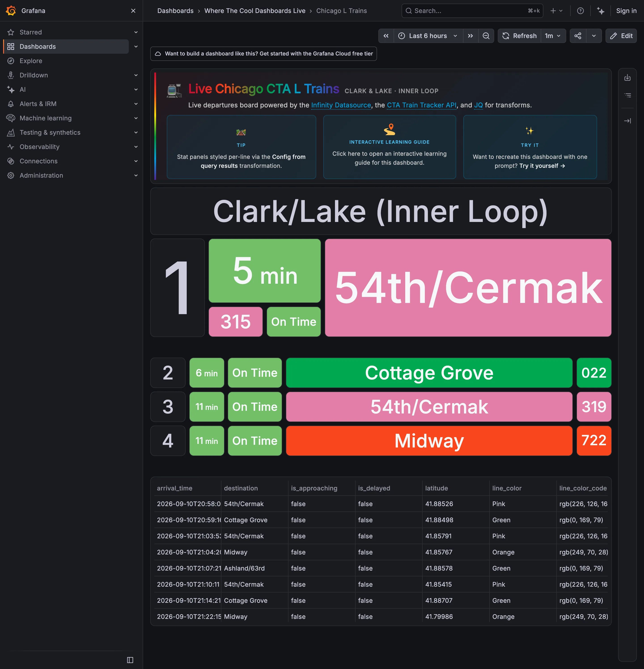Screen dimensions: 644x669
Task: Open the Explore page
Action: click(x=31, y=61)
